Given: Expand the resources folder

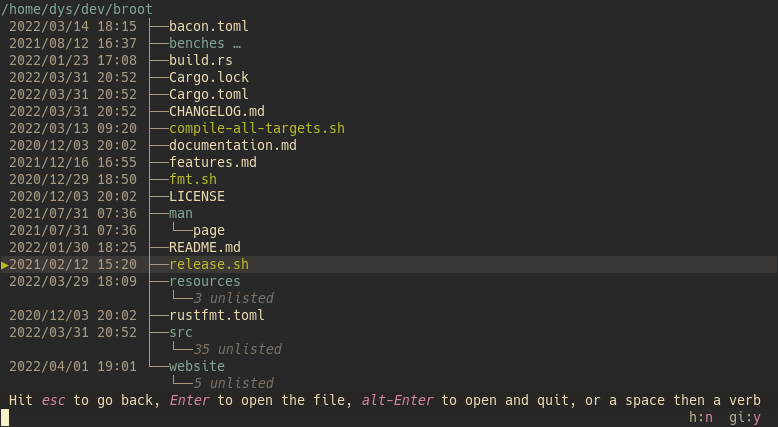Looking at the screenshot, I should [204, 281].
